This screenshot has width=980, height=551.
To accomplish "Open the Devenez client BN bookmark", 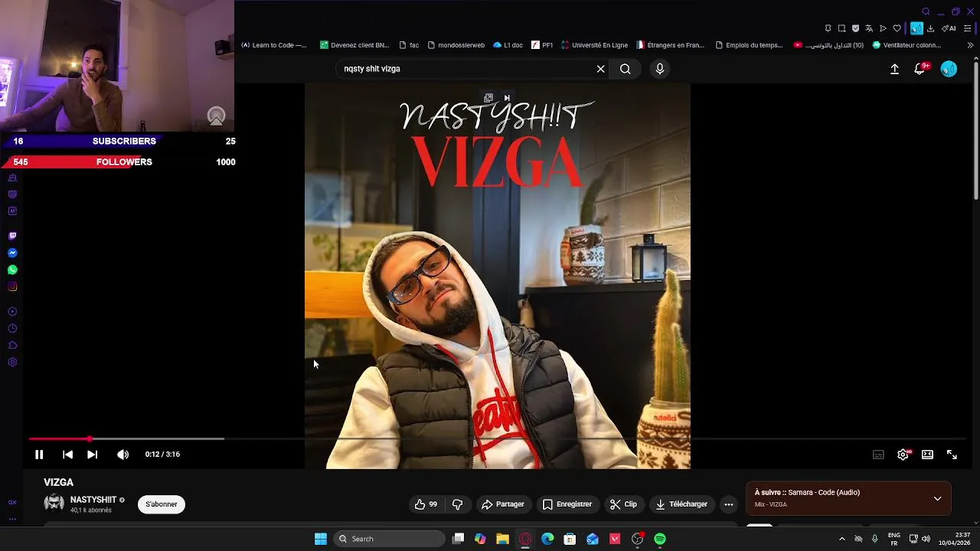I will point(354,45).
